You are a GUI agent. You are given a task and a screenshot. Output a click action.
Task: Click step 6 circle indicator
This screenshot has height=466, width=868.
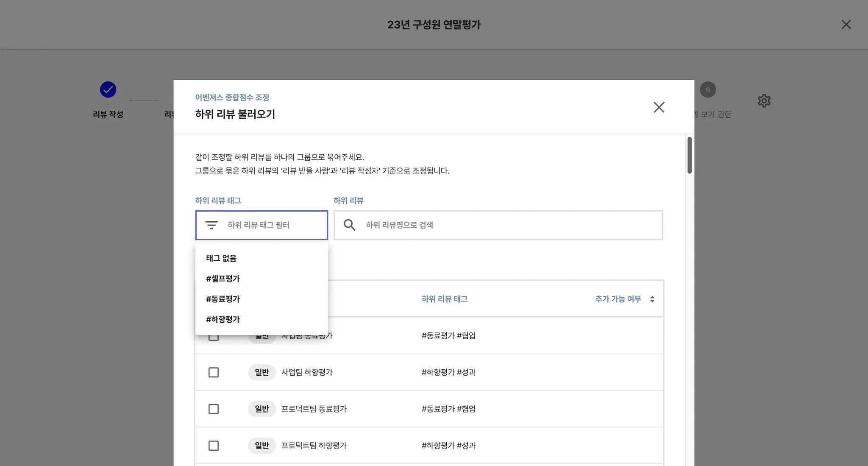[707, 90]
